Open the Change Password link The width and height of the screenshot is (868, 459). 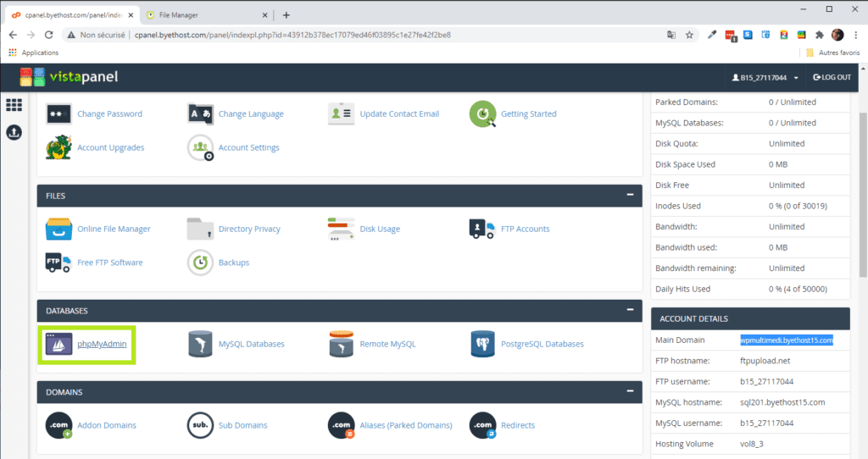click(x=109, y=114)
